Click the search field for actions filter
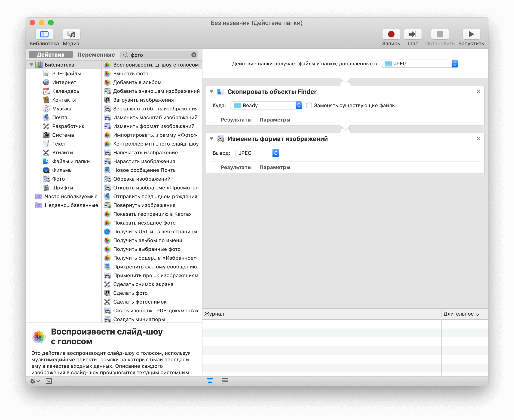Viewport: 514px width, 420px height. (160, 54)
